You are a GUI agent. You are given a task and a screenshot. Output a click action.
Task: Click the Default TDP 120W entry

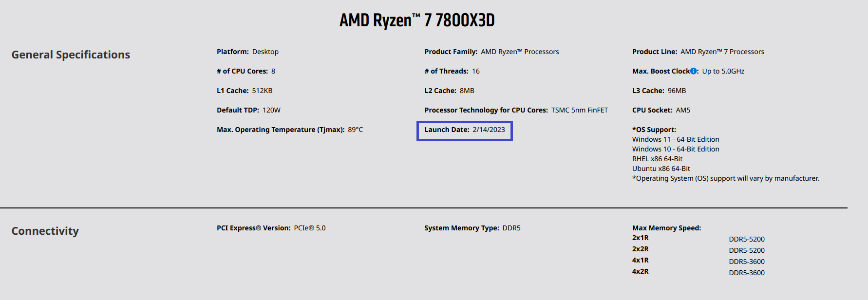(x=248, y=110)
